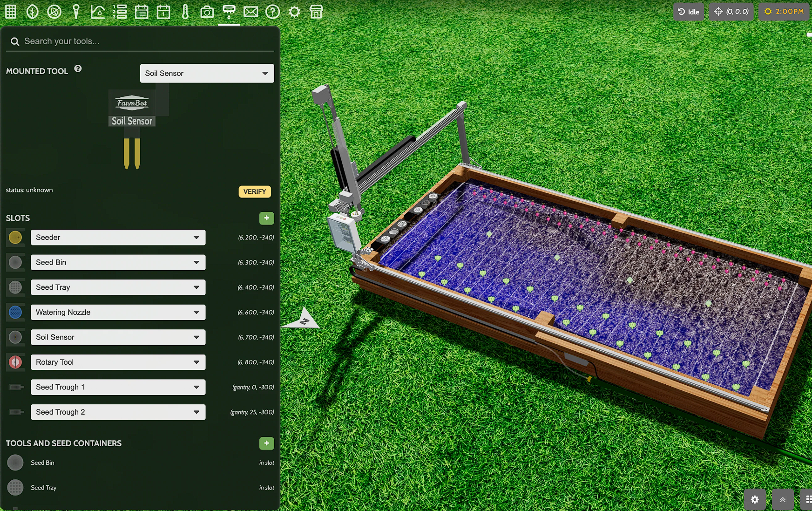Open the Sensors thermometer icon

tap(185, 12)
